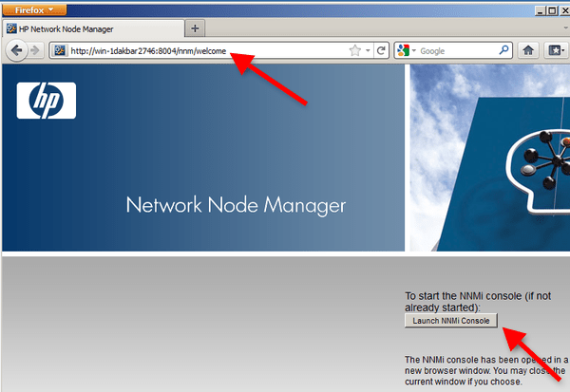This screenshot has width=570, height=392.
Task: Click the site identity icon in address bar
Action: point(60,50)
